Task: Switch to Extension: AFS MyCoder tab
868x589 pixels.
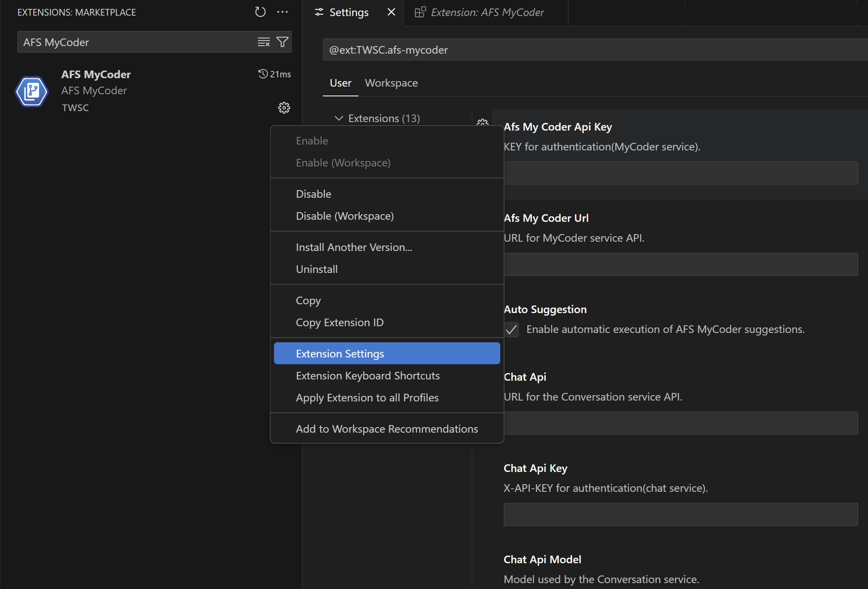Action: (x=486, y=13)
